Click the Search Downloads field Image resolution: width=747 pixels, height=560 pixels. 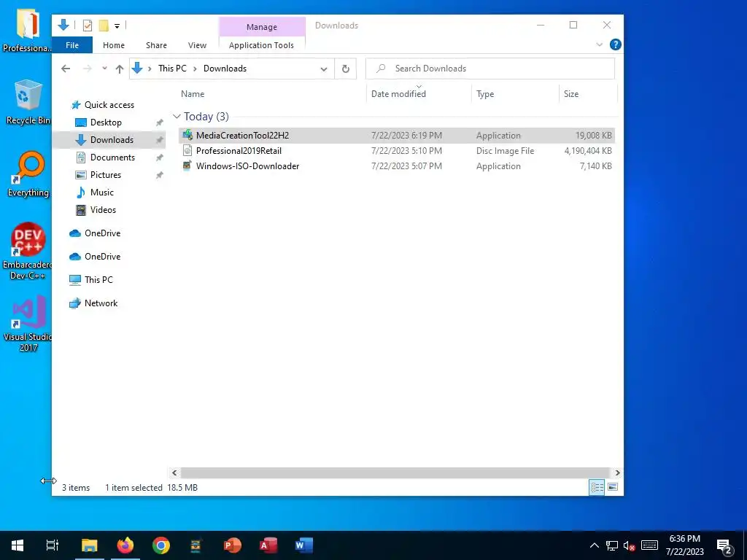[490, 69]
